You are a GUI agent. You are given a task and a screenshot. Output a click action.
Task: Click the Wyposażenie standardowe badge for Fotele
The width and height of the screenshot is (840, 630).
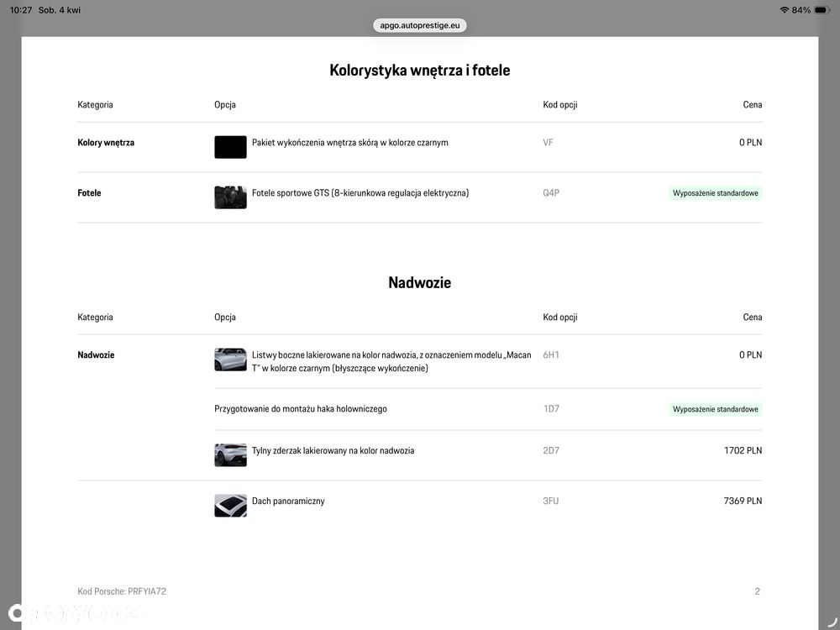(x=716, y=193)
